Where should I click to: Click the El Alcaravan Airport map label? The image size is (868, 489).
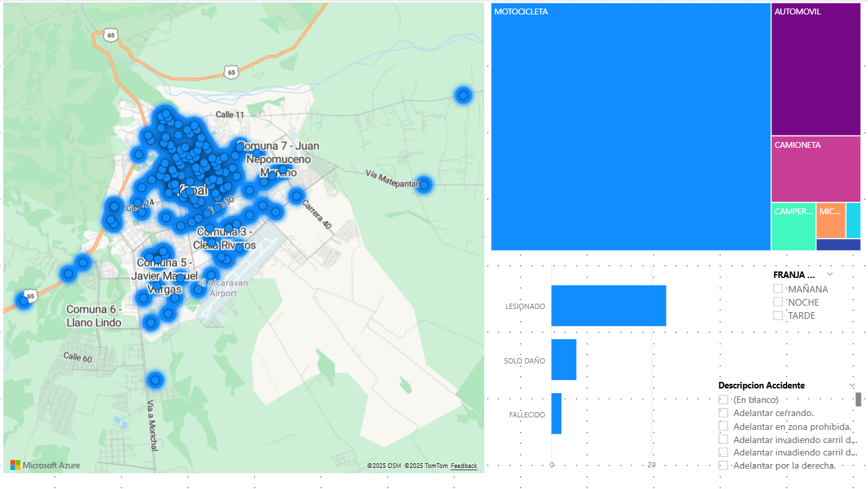[x=223, y=288]
